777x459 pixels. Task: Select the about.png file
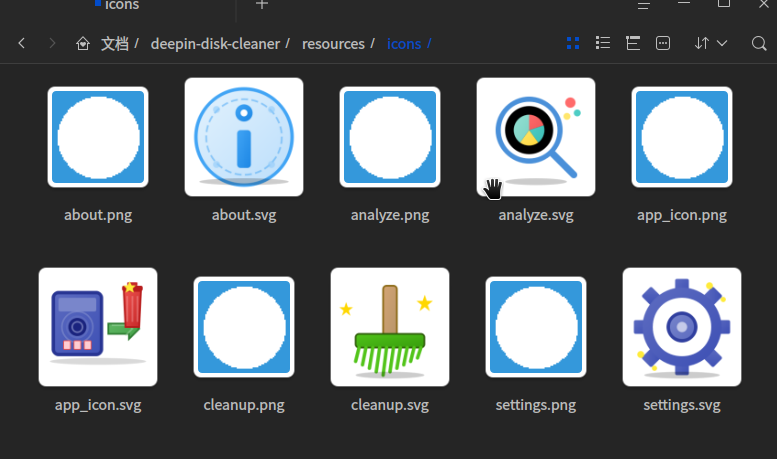coord(98,137)
